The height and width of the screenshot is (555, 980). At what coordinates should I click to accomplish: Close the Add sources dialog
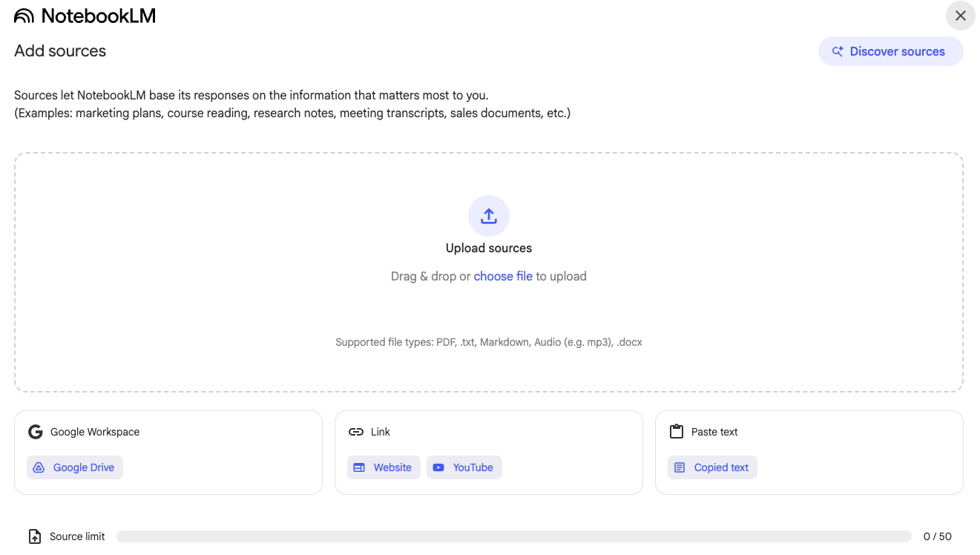coord(961,16)
